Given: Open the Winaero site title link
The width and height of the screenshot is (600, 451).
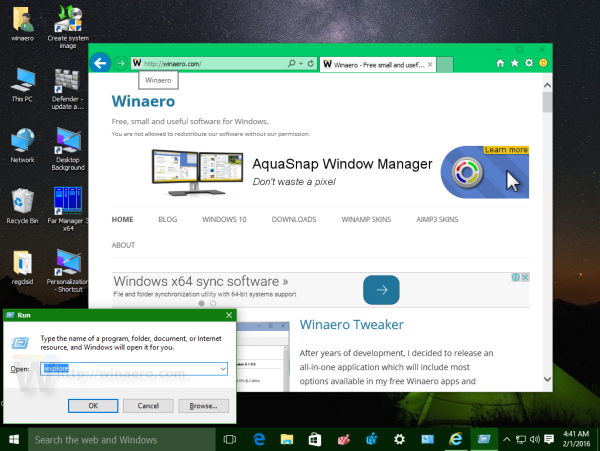Looking at the screenshot, I should tap(143, 101).
